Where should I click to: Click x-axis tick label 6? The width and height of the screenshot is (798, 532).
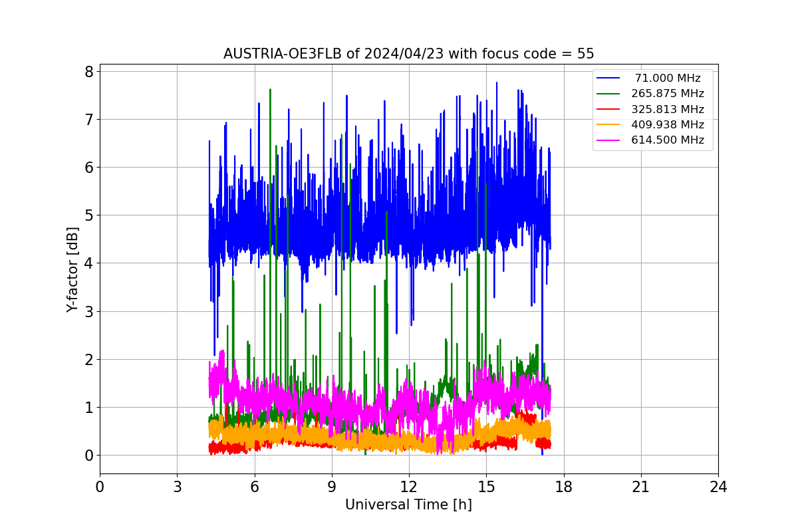pyautogui.click(x=254, y=487)
